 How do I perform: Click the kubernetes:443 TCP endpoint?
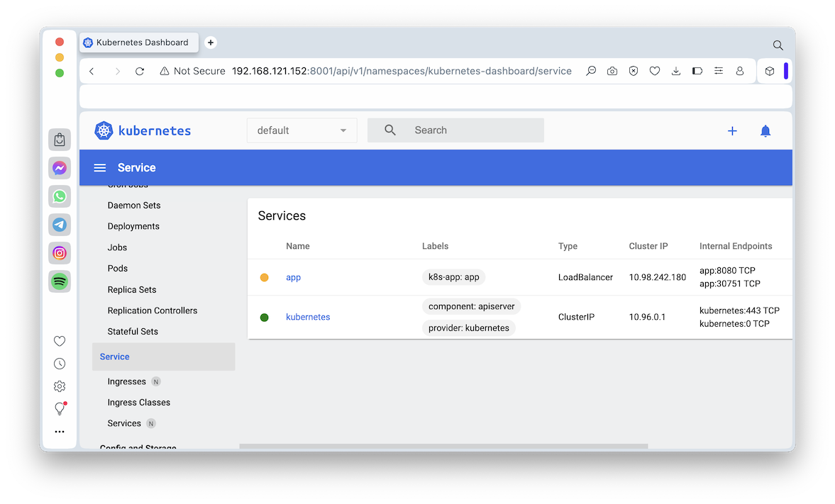pos(739,310)
